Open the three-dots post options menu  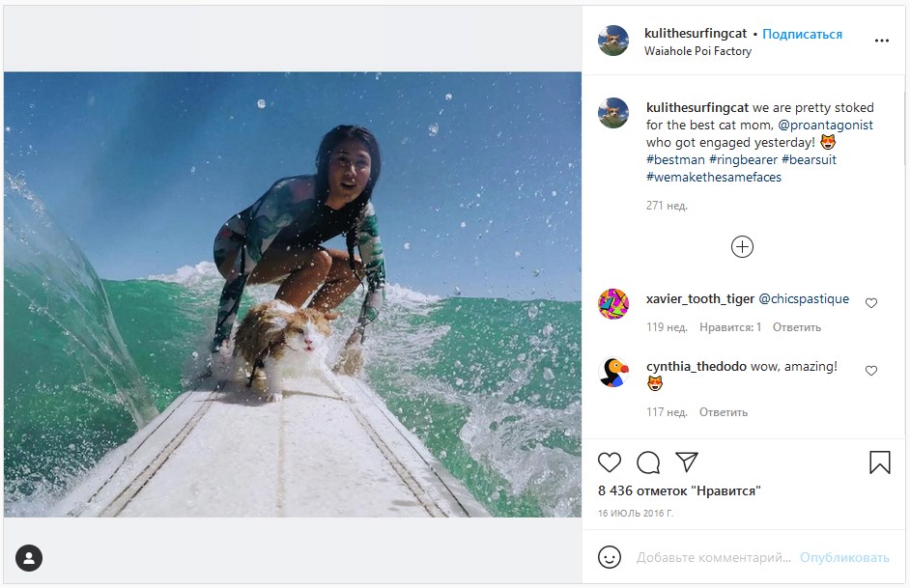(881, 42)
